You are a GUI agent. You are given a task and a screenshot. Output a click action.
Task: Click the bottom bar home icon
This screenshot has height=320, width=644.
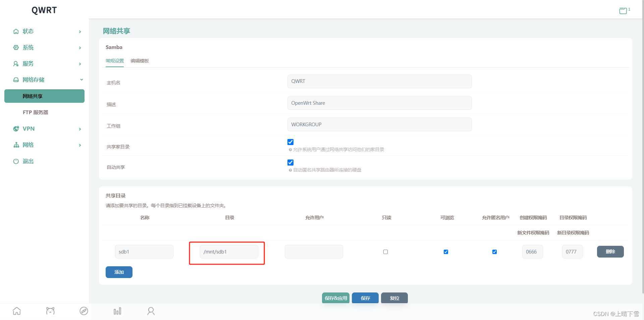pos(17,311)
